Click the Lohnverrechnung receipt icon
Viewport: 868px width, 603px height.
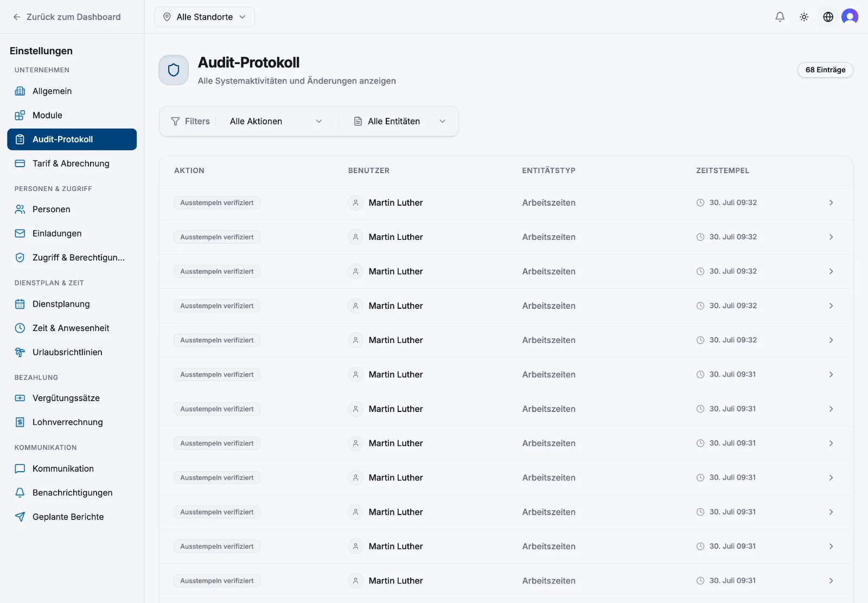pyautogui.click(x=20, y=422)
